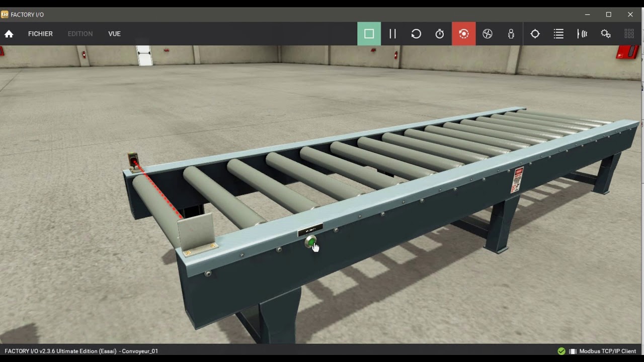This screenshot has height=362, width=644.
Task: Click the Convoyeur_01 scene name in status bar
Action: pos(140,351)
